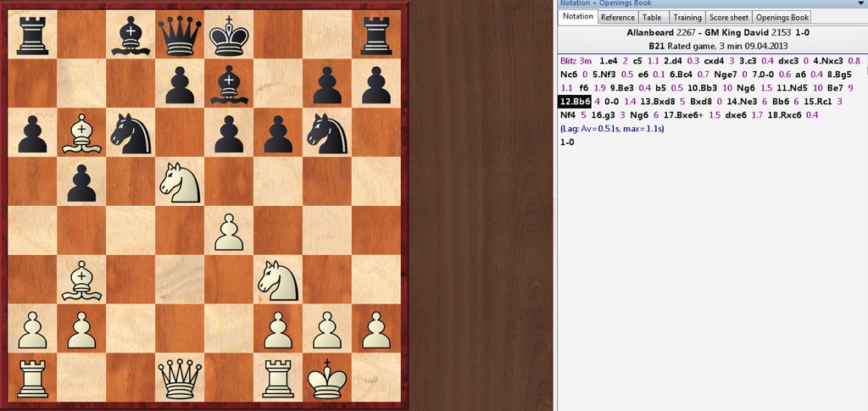
Task: Switch to the Training tab
Action: [x=687, y=17]
